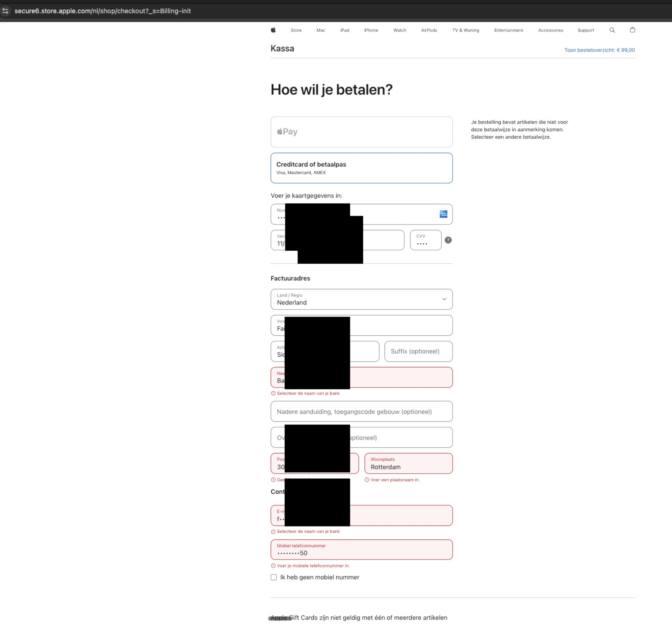
Task: Click the Apple logo in the navigation bar
Action: (273, 30)
